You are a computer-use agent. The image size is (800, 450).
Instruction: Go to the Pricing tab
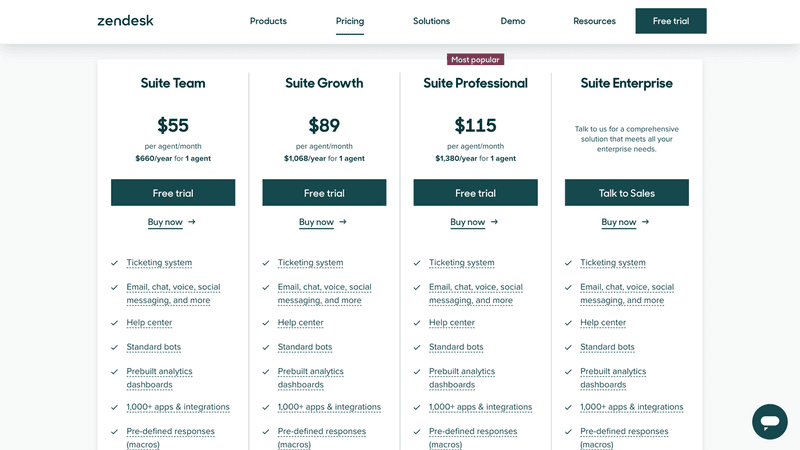pos(350,21)
